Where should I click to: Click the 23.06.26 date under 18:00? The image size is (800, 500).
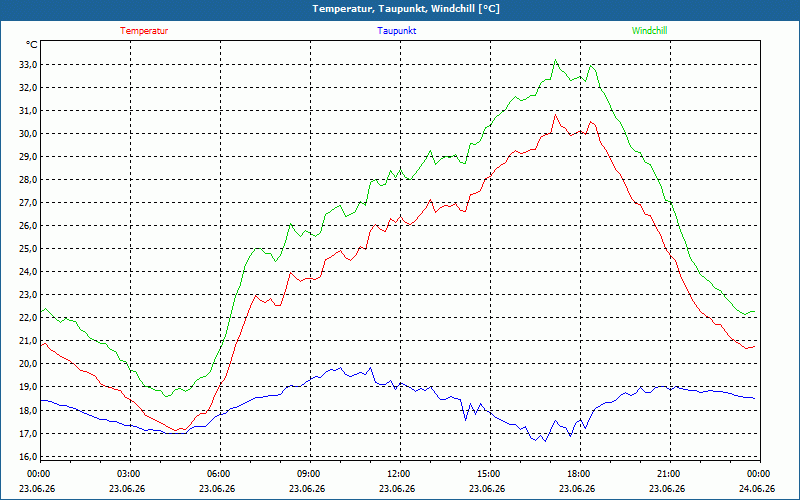(x=577, y=488)
